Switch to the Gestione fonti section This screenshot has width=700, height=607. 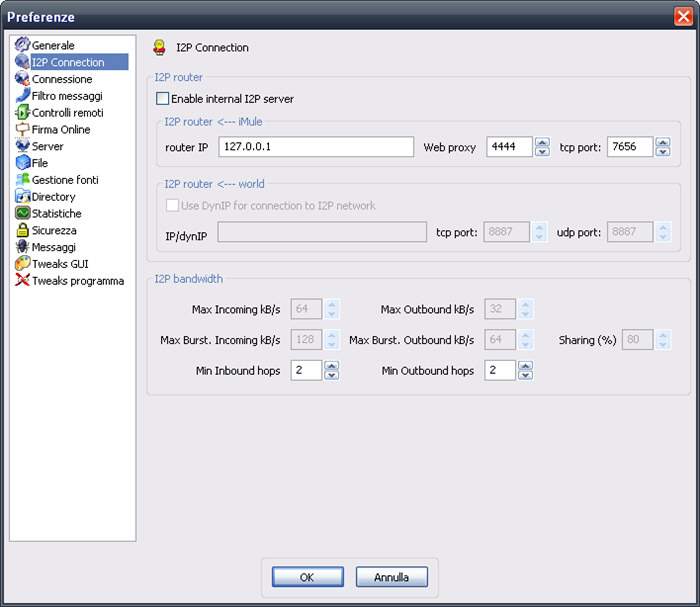pos(64,180)
